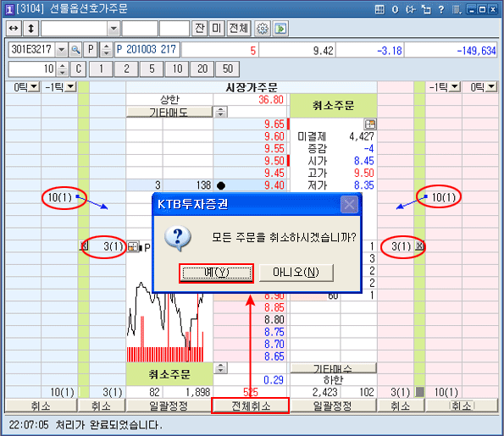
Task: Open the left 0틱 dropdown
Action: (34, 86)
